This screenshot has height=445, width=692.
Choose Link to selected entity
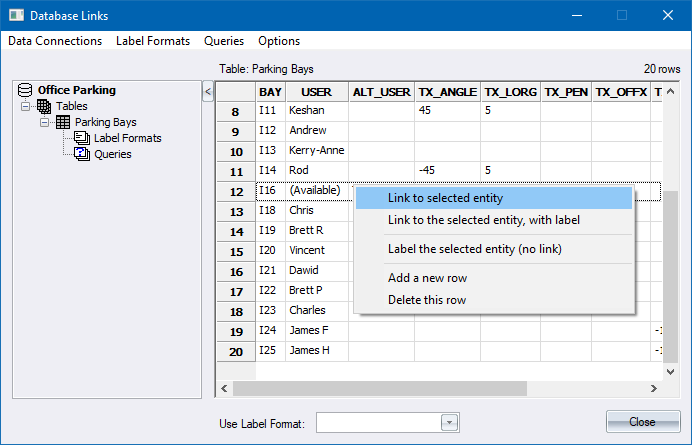[445, 198]
